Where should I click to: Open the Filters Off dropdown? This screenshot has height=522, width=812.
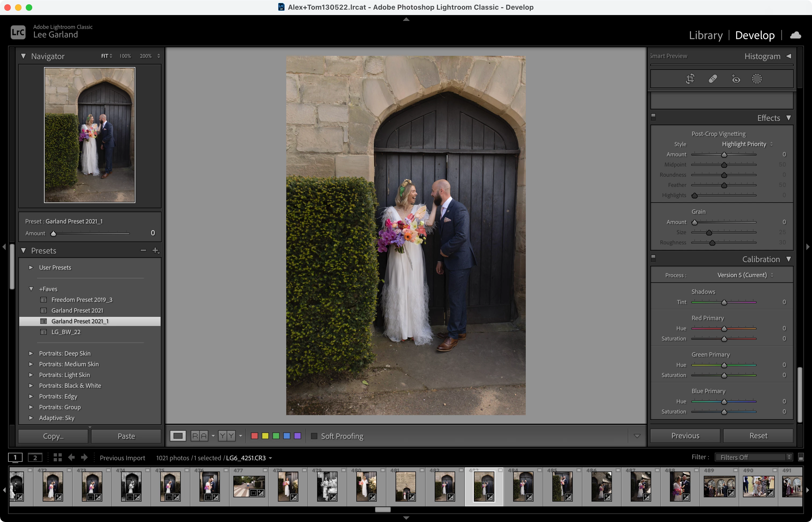point(753,457)
